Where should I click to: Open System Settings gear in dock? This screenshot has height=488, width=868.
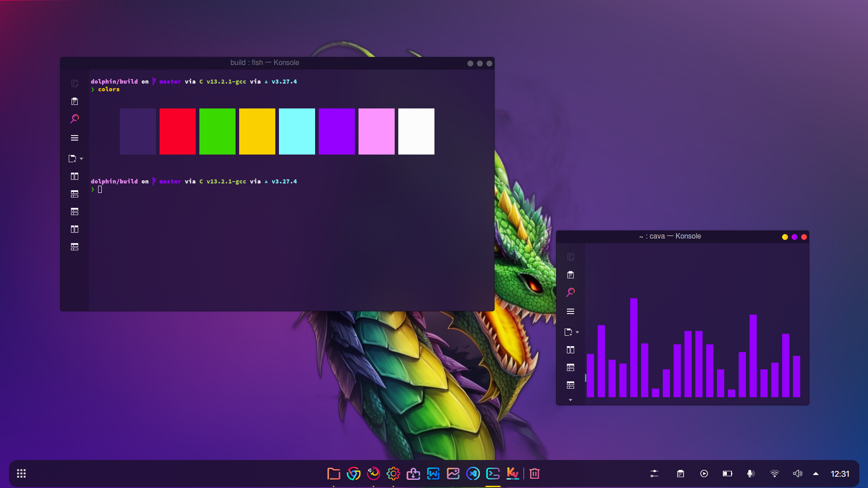pos(393,474)
